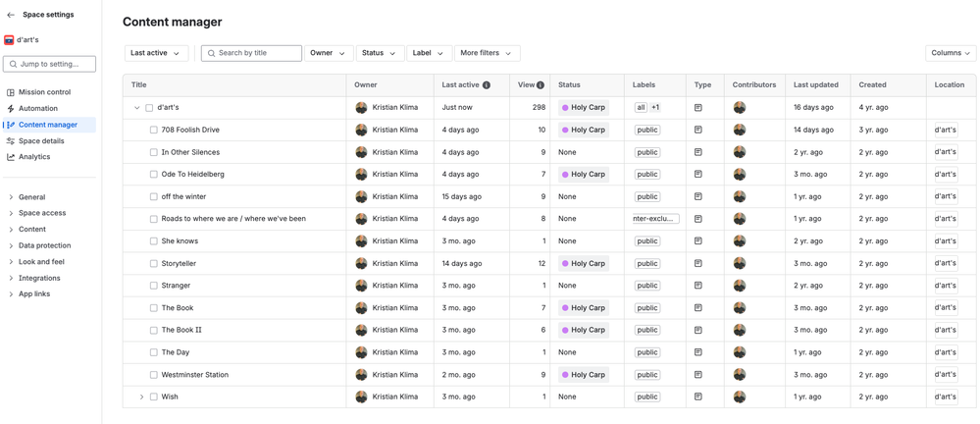Click the Holy Carp status of The Book
This screenshot has width=980, height=424.
(584, 308)
